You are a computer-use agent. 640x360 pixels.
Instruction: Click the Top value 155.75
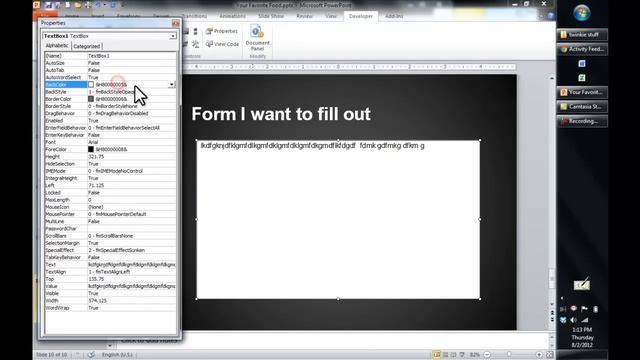[96, 279]
